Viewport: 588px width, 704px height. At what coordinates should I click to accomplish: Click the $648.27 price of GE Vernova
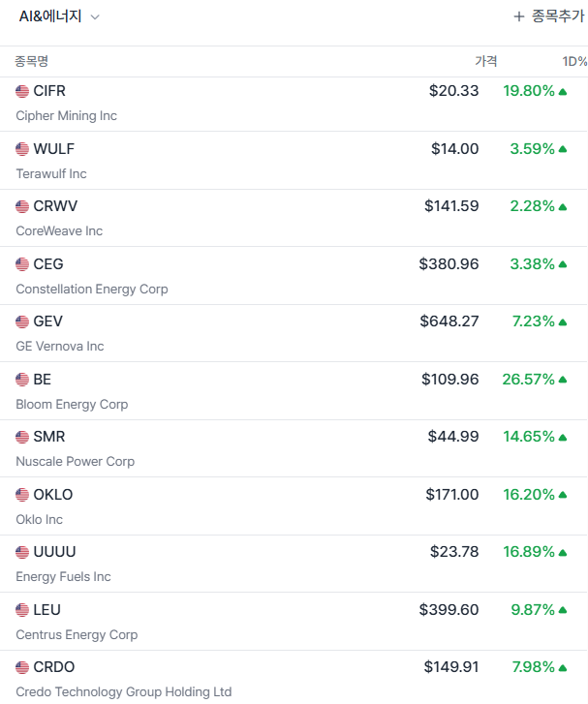click(449, 321)
